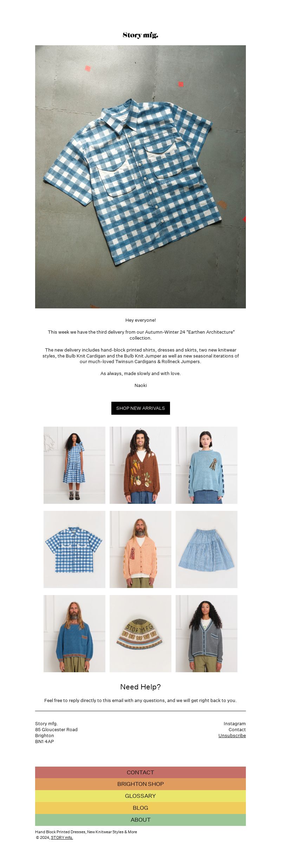Viewport: 281px width, 868px height.
Task: Open the blue knit jumper on bearded model
Action: pyautogui.click(x=74, y=634)
